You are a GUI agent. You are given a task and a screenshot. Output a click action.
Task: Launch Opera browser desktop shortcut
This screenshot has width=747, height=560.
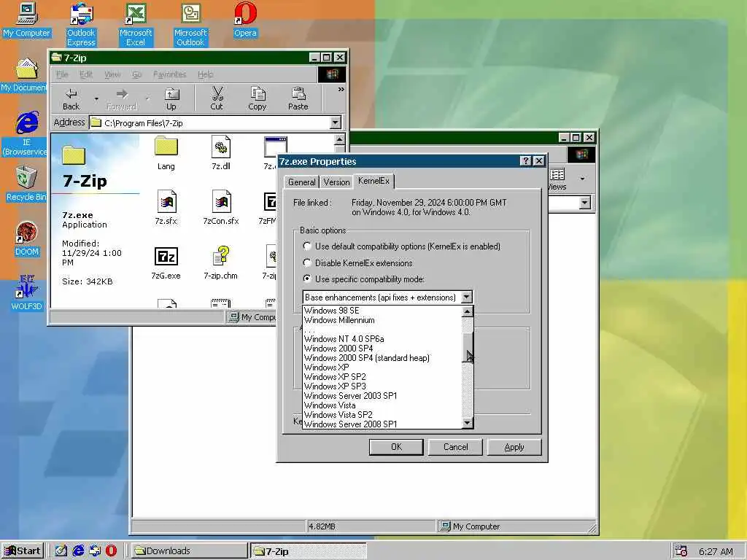(x=245, y=20)
